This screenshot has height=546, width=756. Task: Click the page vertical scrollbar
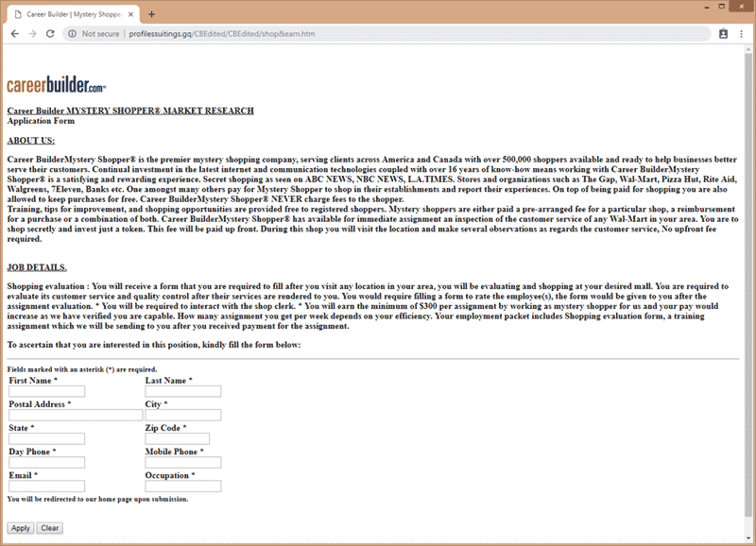(x=748, y=284)
